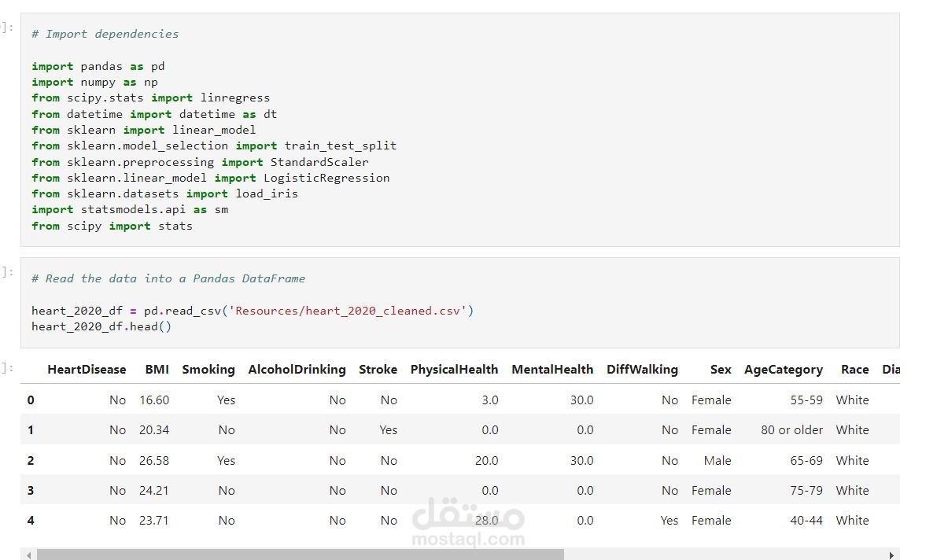Viewport: 937px width, 560px height.
Task: Click the load_iris import line
Action: pyautogui.click(x=164, y=193)
